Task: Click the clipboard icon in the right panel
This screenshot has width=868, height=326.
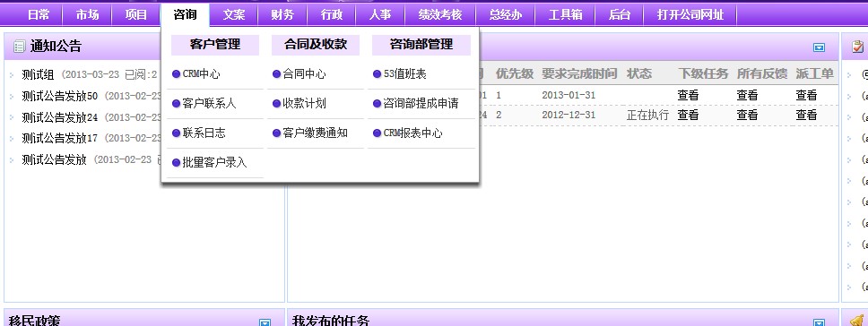Action: pyautogui.click(x=857, y=47)
